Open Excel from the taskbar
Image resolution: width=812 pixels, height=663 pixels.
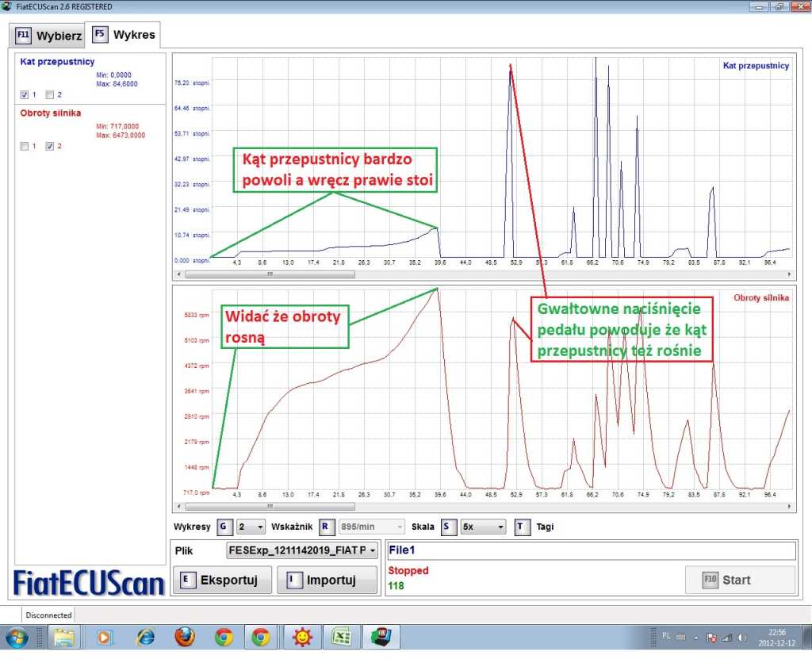[341, 637]
